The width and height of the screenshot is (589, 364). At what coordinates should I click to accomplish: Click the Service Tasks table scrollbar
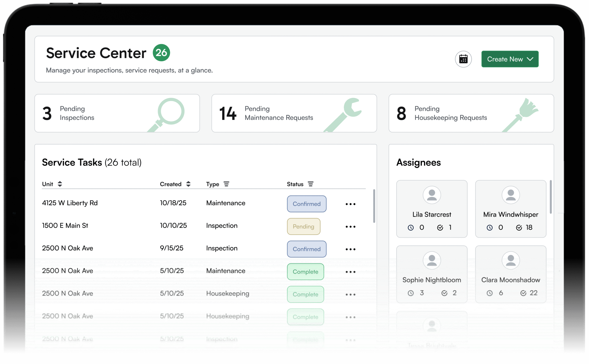374,206
